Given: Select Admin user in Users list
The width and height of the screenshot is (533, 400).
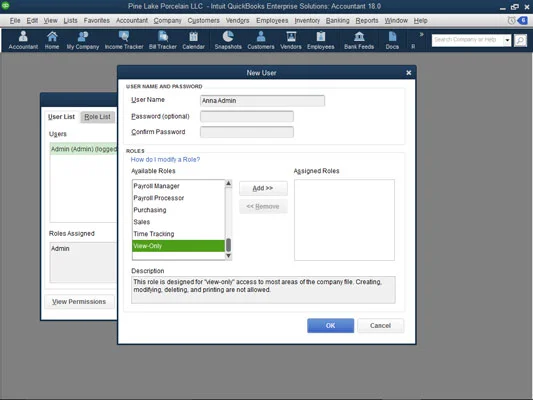Looking at the screenshot, I should pyautogui.click(x=84, y=149).
